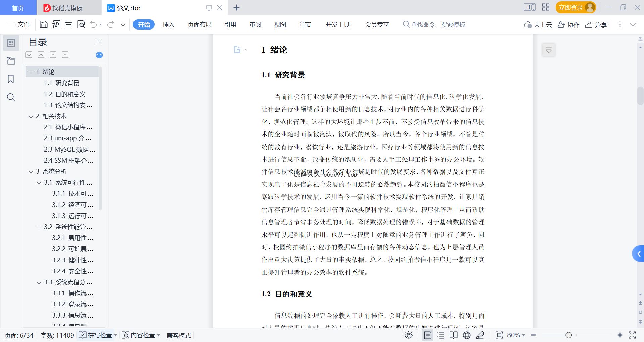
Task: Collapse the 3.1 系统可行性 node
Action: (39, 183)
